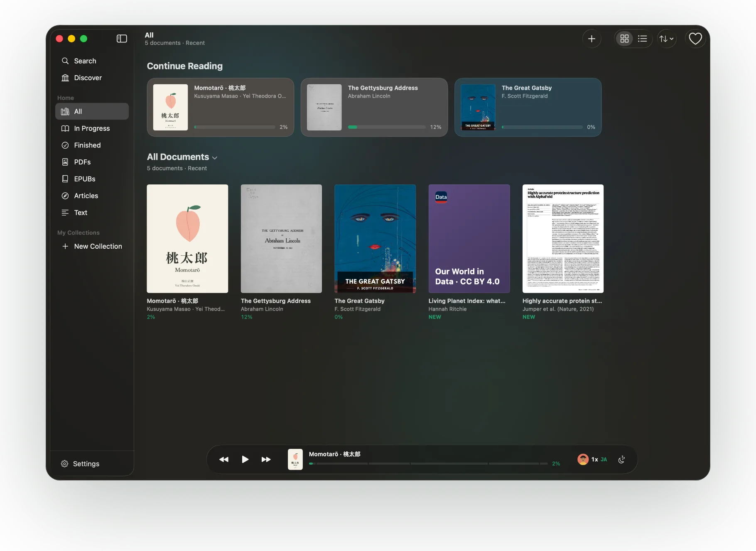Viewport: 756px width, 551px height.
Task: Seek on the audio player progress bar
Action: pyautogui.click(x=428, y=463)
